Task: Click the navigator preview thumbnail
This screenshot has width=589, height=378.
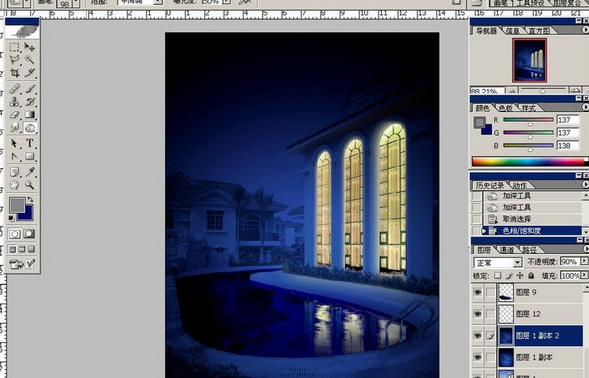Action: (530, 60)
